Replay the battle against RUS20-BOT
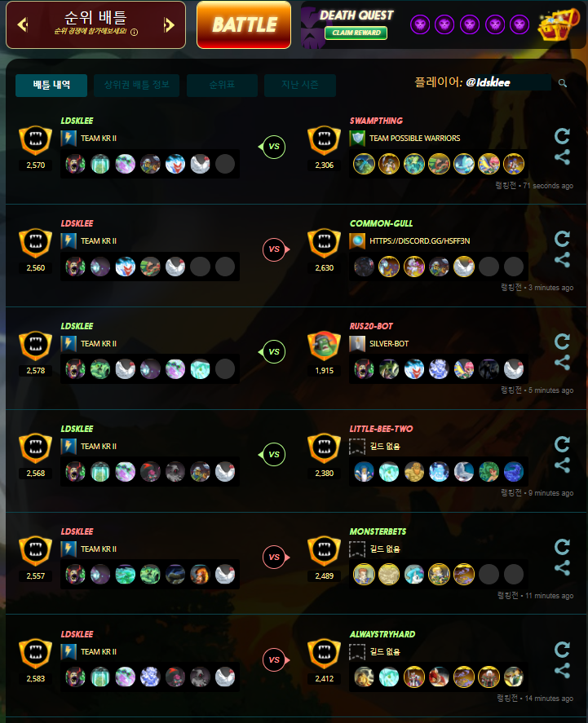Image resolution: width=588 pixels, height=723 pixels. [562, 342]
